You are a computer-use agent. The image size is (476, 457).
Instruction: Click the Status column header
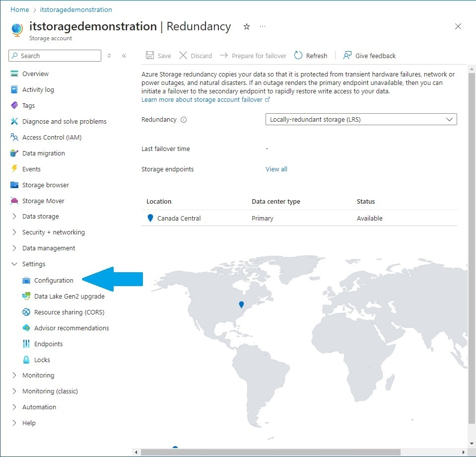tap(365, 202)
